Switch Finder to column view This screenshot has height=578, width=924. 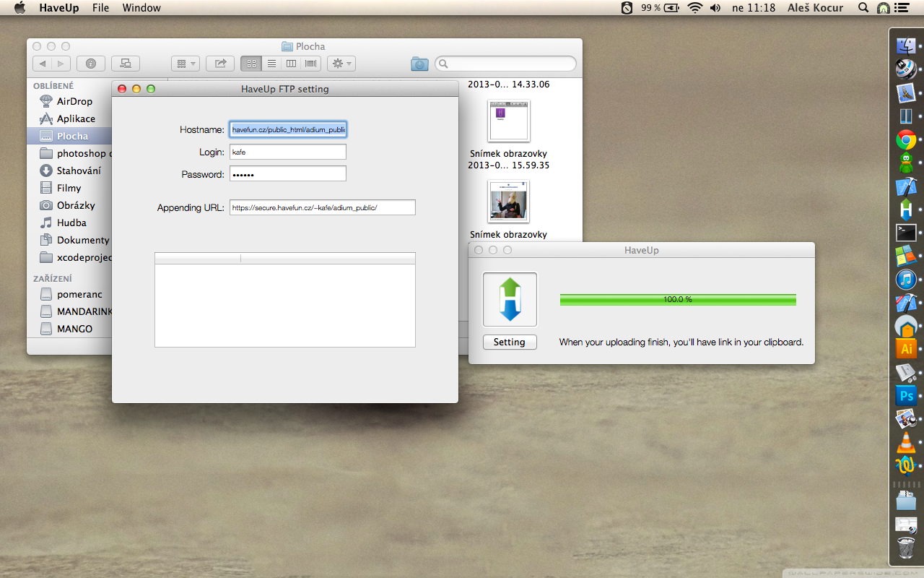pos(291,64)
